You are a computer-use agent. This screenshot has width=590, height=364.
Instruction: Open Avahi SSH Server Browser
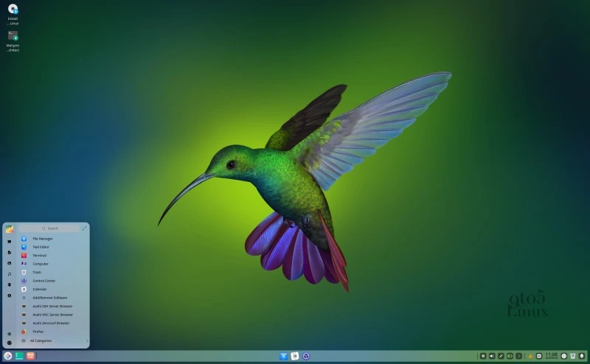(x=52, y=306)
